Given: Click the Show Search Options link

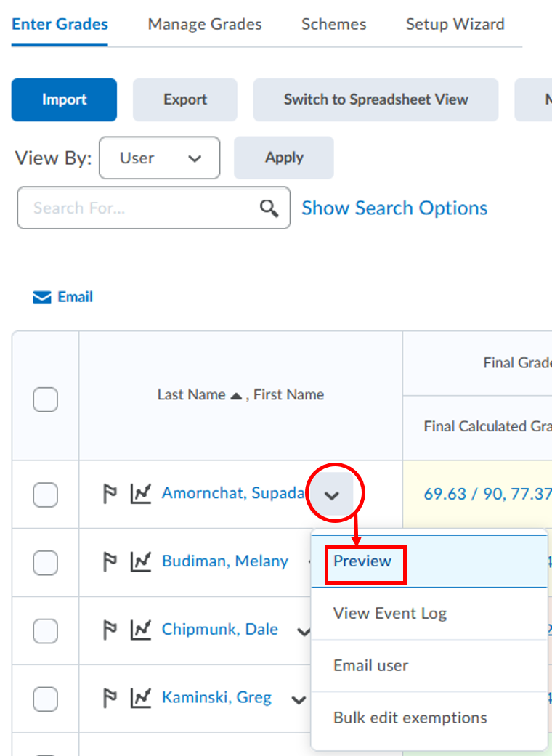Looking at the screenshot, I should point(394,208).
